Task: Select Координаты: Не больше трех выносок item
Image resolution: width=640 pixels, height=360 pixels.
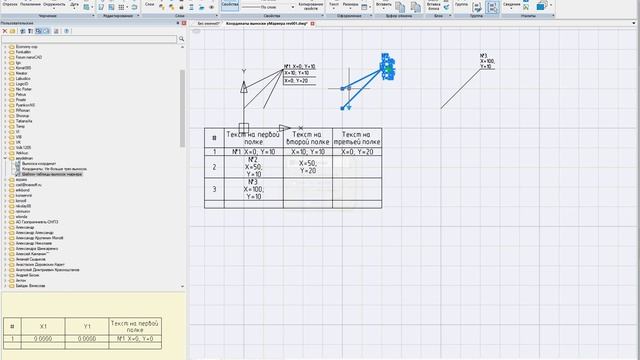Action: [x=54, y=169]
